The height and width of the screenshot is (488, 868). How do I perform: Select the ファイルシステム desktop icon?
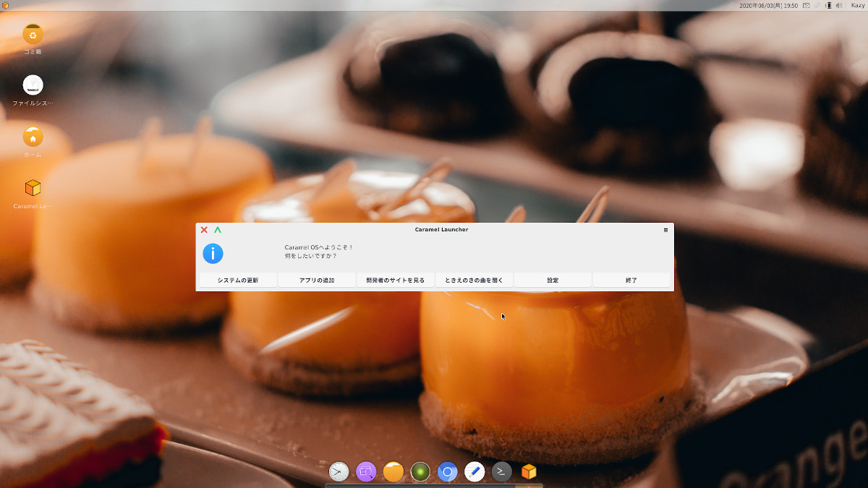pyautogui.click(x=33, y=85)
